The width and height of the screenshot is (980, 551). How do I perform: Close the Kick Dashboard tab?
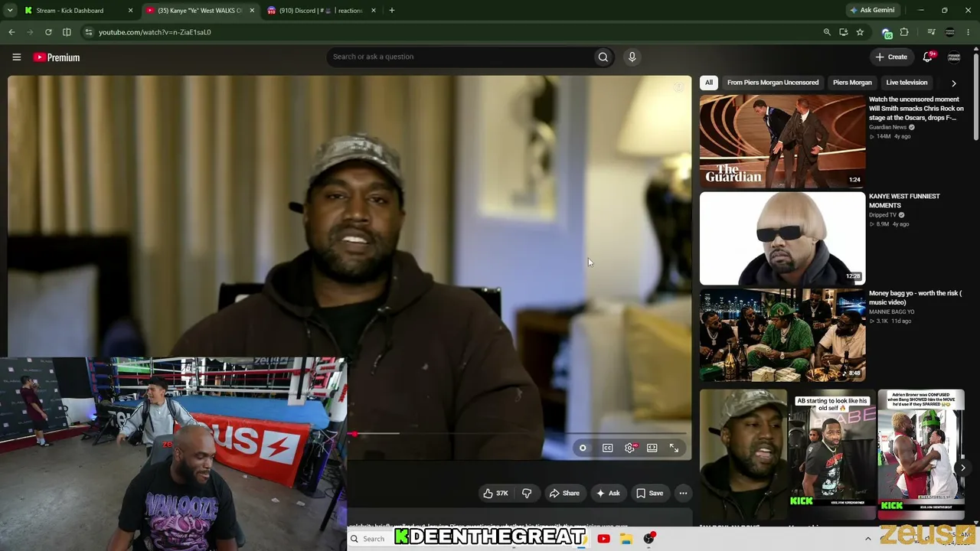click(x=130, y=11)
